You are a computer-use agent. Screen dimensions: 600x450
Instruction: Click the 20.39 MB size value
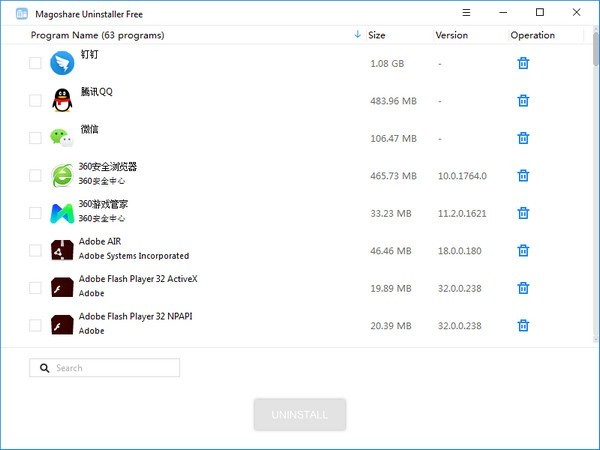pos(391,326)
